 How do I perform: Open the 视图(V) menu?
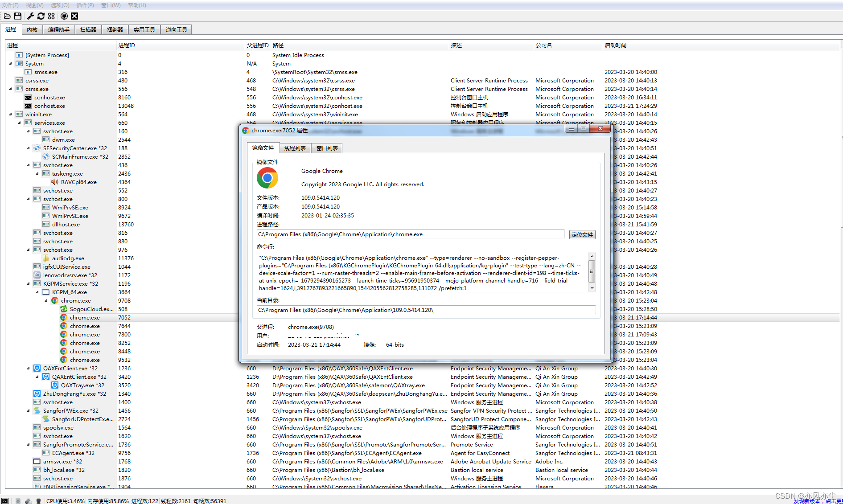tap(34, 5)
